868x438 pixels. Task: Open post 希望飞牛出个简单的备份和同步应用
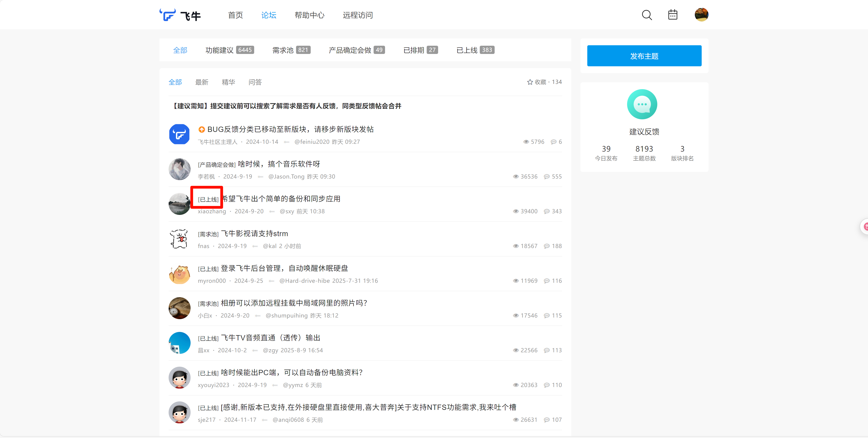[x=281, y=199]
